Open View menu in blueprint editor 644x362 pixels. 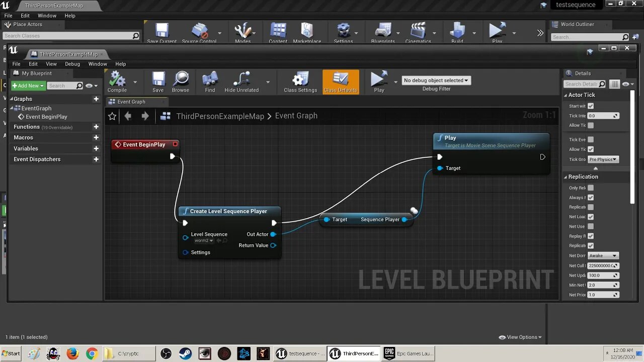click(51, 64)
